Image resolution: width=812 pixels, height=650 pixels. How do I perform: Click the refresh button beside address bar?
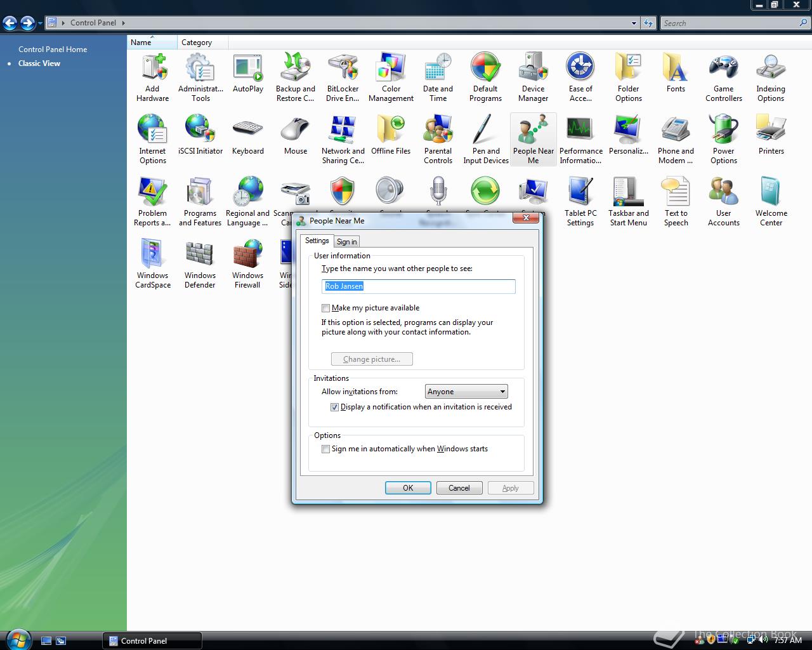[x=648, y=23]
